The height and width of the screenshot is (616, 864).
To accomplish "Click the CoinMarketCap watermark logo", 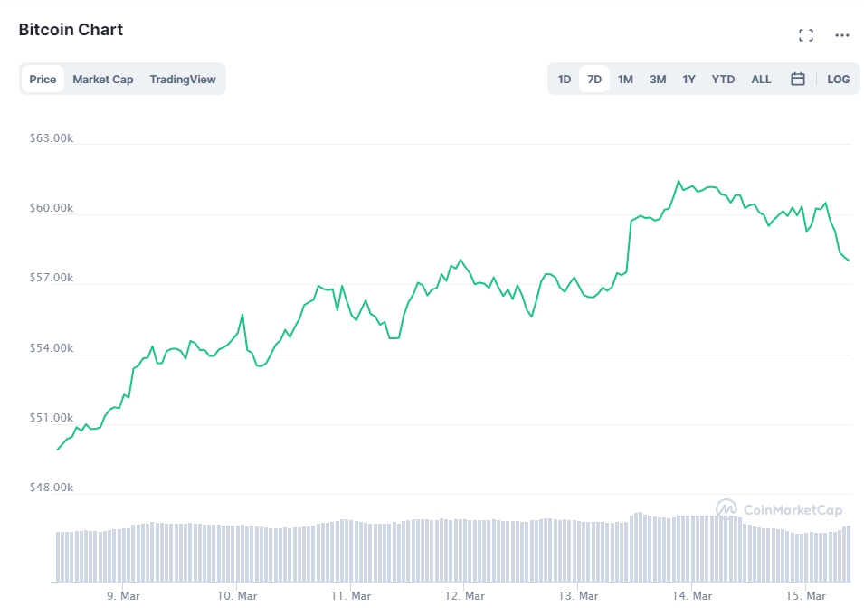I will pos(779,509).
